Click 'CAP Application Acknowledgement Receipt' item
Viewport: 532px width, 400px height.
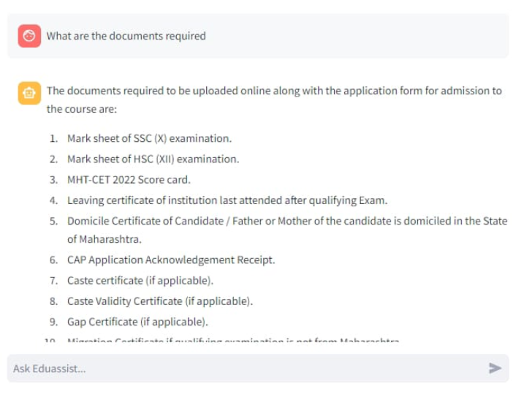tap(171, 260)
